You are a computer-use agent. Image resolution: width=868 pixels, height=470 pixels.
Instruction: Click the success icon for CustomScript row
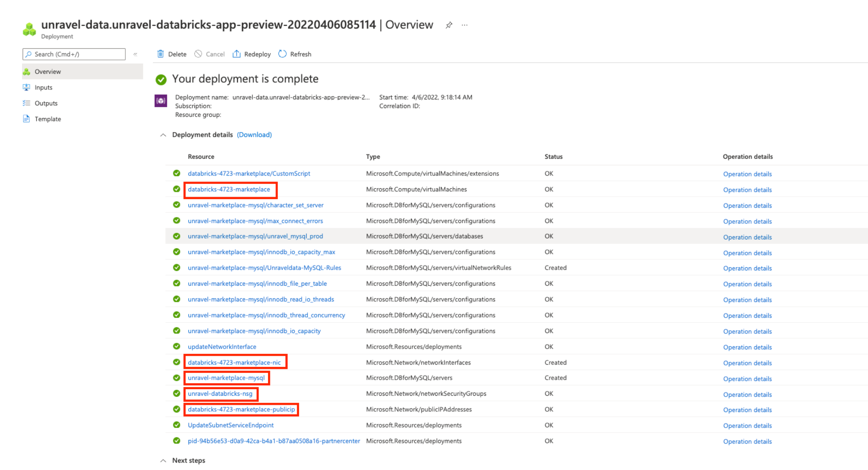pos(176,173)
